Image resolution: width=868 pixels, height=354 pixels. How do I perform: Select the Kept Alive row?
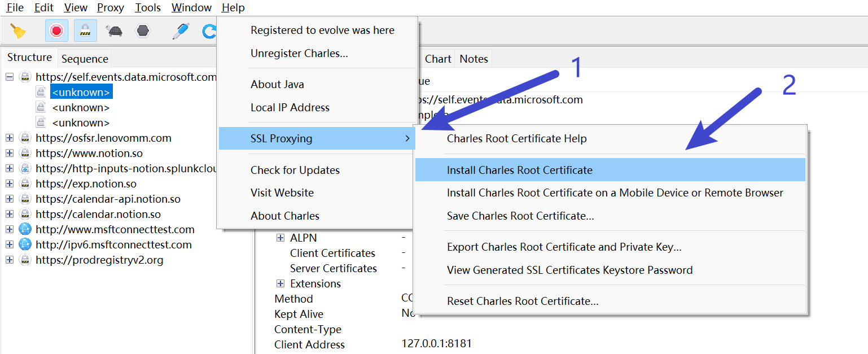(x=299, y=314)
